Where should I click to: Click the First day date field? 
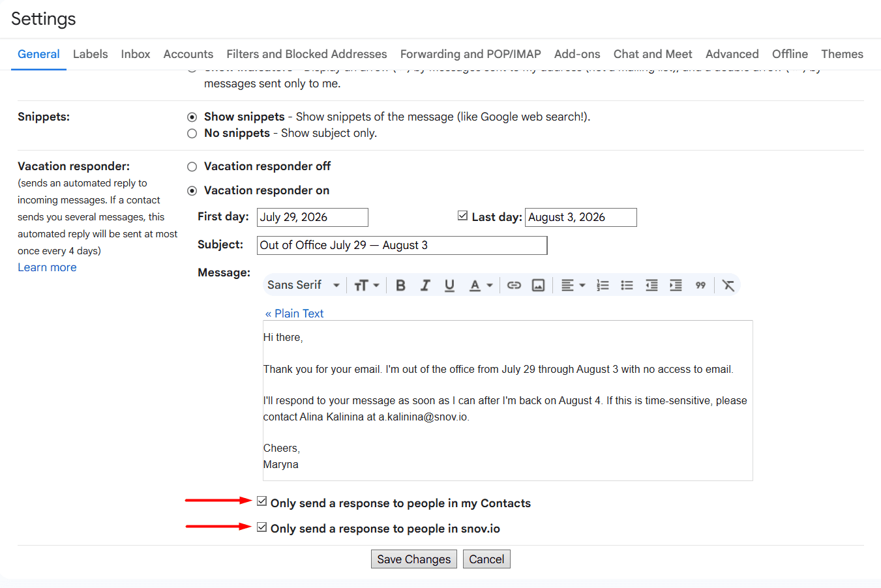pyautogui.click(x=313, y=217)
